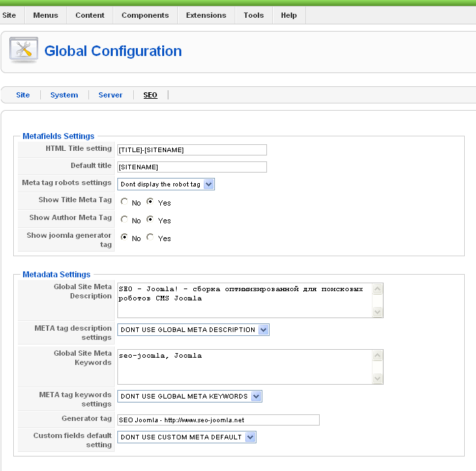Switch to the System configuration tab
Viewport: 476px width, 471px height.
pyautogui.click(x=64, y=95)
